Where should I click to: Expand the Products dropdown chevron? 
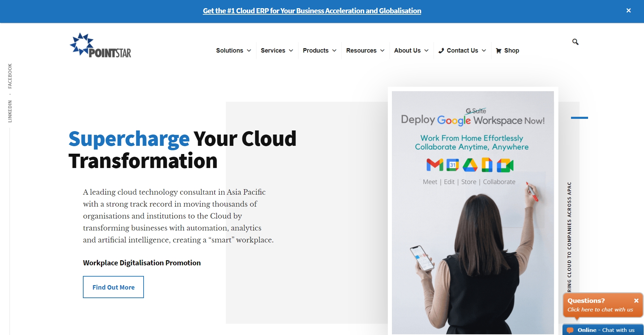coord(334,51)
